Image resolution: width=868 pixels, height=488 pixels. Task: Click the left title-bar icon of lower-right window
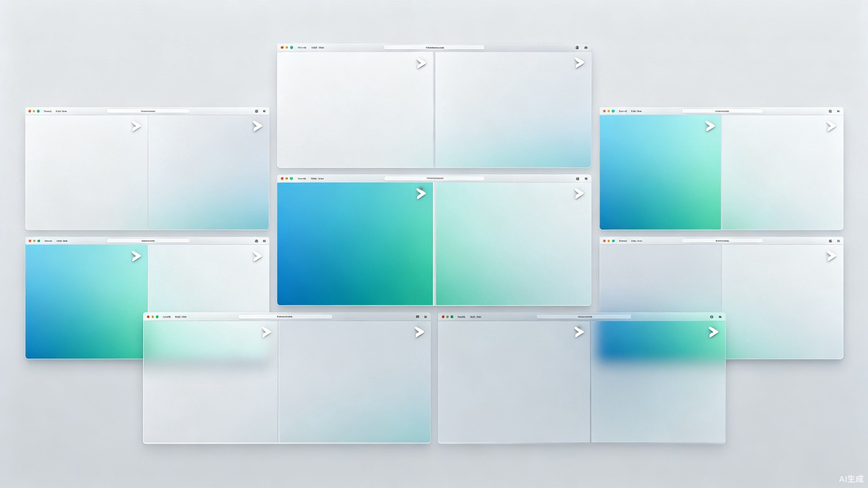click(830, 241)
